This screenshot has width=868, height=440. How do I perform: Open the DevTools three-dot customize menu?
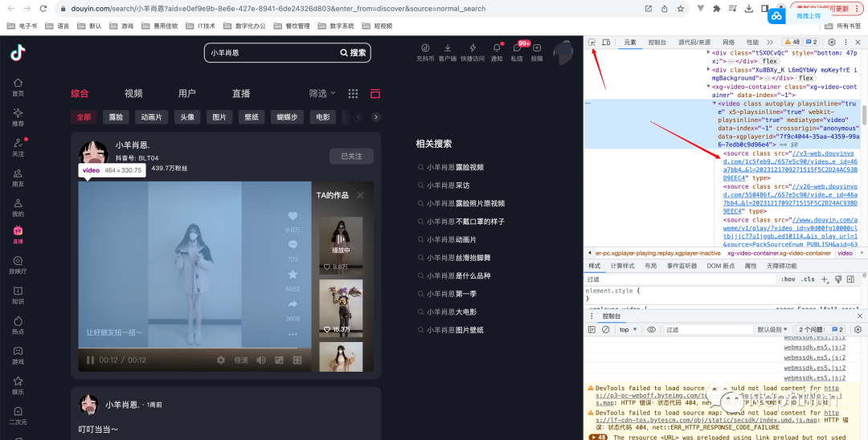(x=845, y=42)
